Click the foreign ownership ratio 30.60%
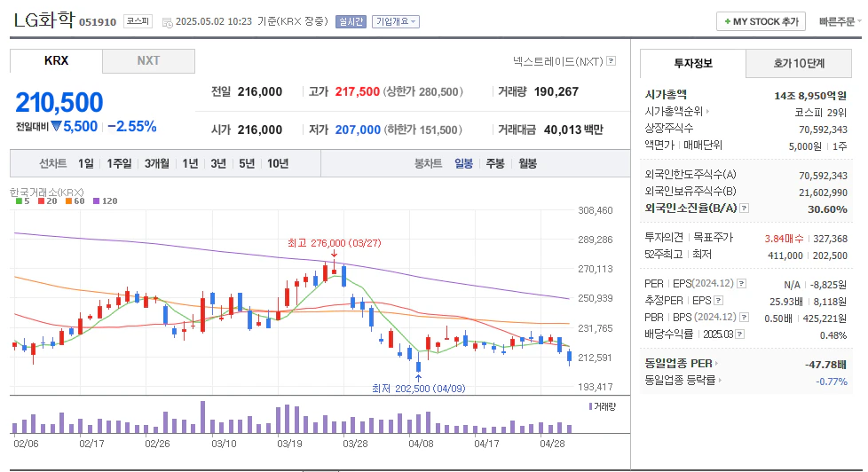 point(827,209)
